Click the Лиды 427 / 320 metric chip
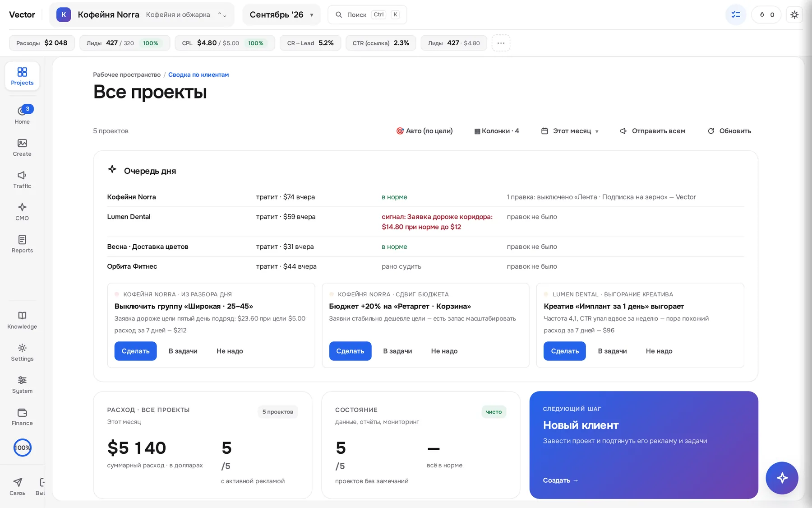Image resolution: width=812 pixels, height=508 pixels. [125, 43]
